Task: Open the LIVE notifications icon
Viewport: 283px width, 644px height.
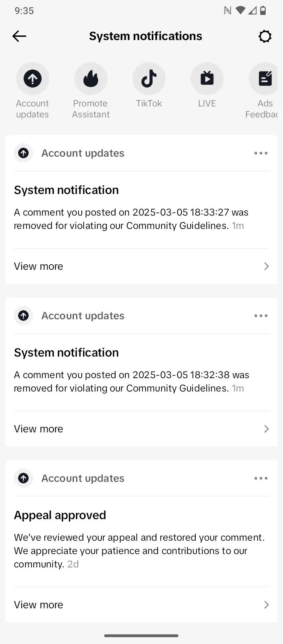Action: tap(207, 79)
